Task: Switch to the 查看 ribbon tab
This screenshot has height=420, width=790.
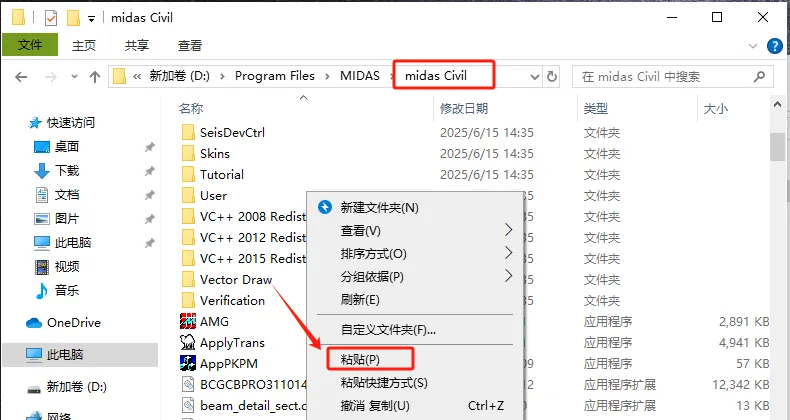Action: (189, 45)
